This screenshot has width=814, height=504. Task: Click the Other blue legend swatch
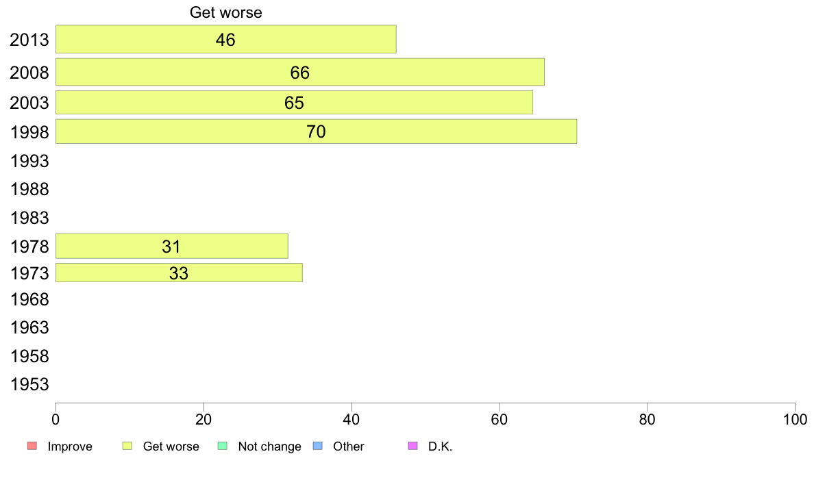tap(318, 446)
